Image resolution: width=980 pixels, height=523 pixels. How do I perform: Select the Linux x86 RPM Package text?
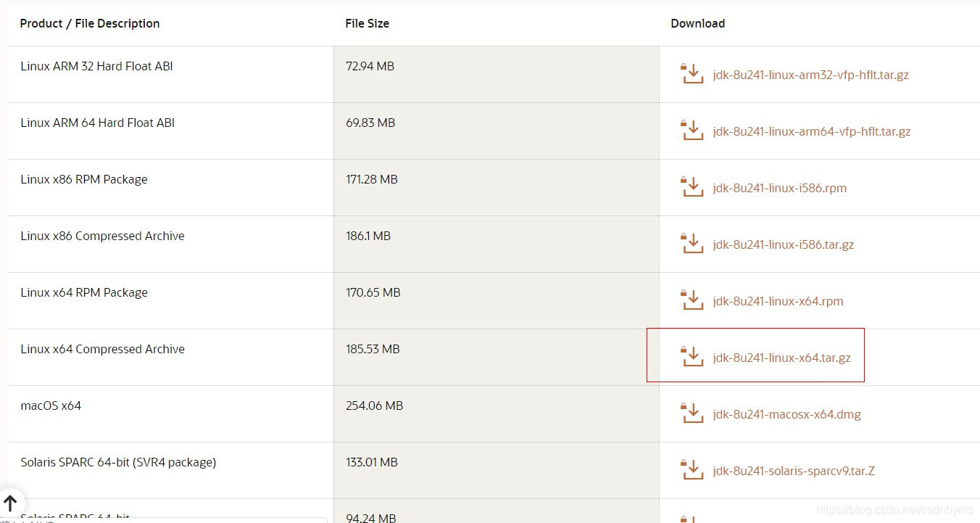(x=84, y=179)
